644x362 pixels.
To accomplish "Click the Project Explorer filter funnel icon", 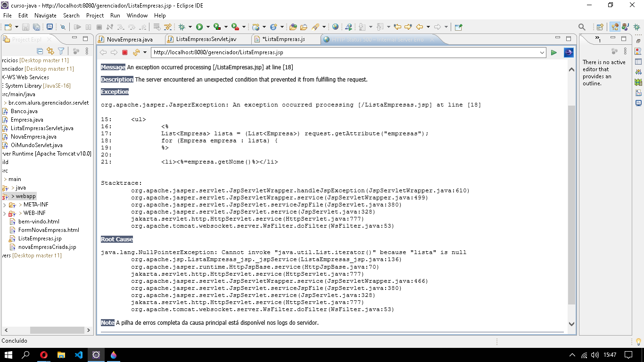I will pos(61,51).
